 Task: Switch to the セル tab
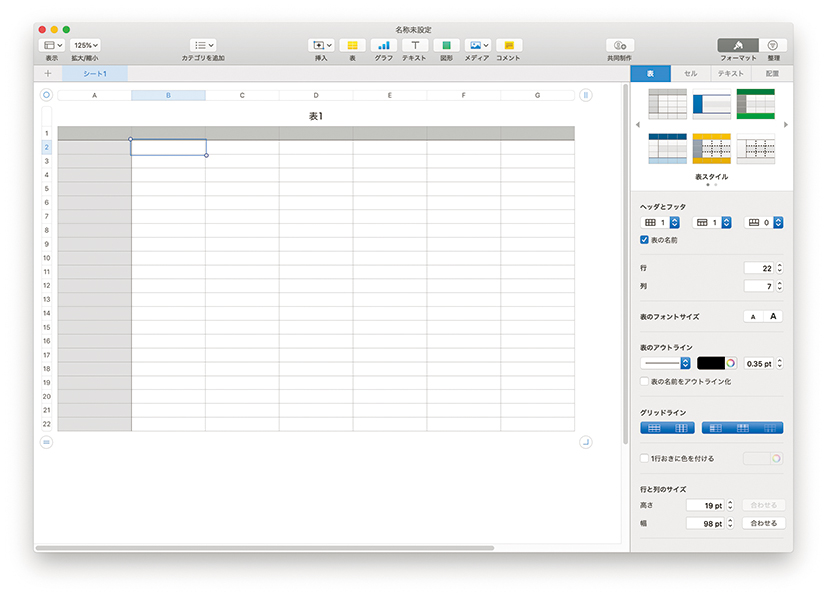[690, 74]
